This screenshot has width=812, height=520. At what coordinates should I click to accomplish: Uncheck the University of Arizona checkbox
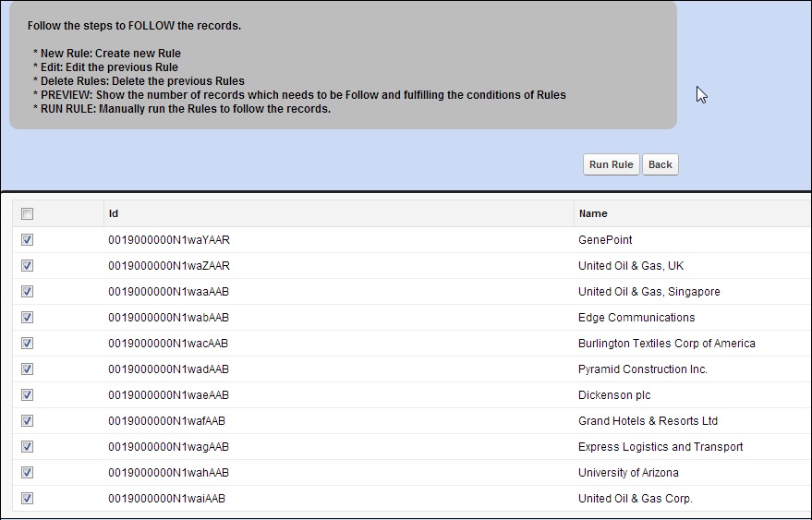tap(27, 473)
